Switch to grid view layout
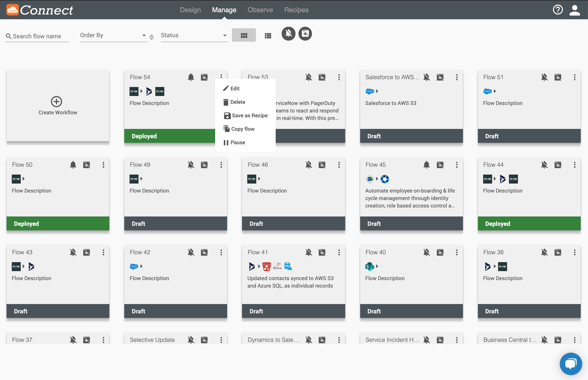This screenshot has width=588, height=380. (x=244, y=35)
